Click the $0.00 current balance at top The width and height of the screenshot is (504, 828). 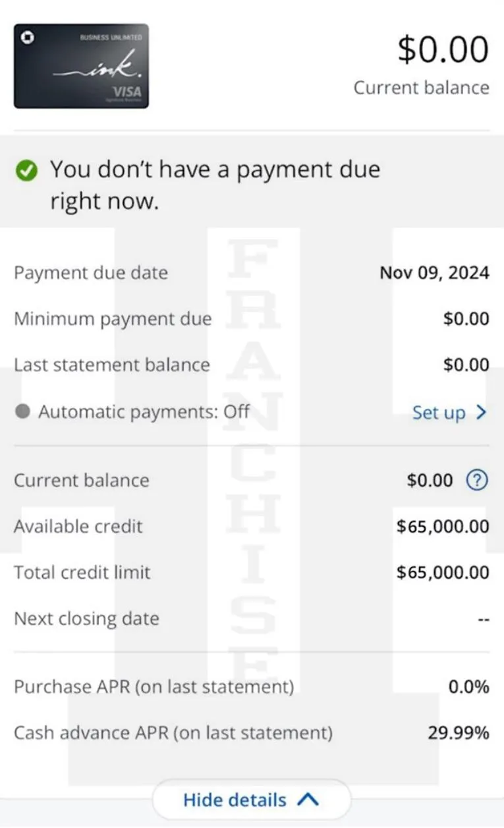(x=443, y=50)
